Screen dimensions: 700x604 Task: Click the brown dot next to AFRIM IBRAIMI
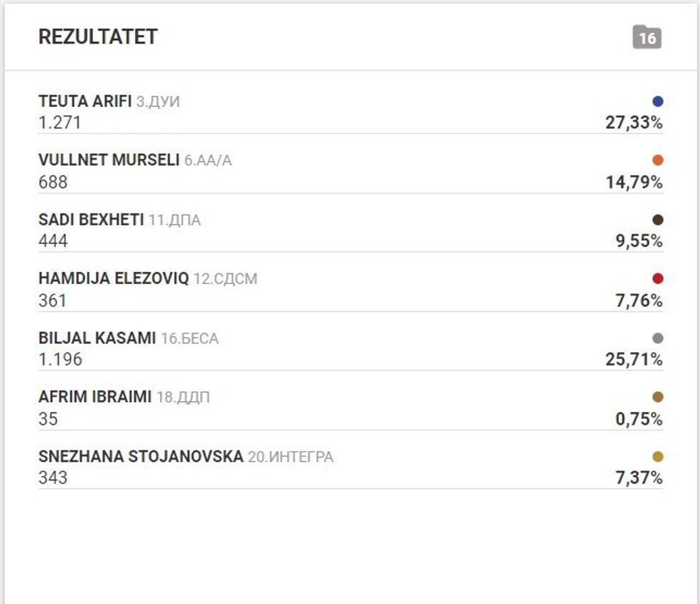click(657, 397)
